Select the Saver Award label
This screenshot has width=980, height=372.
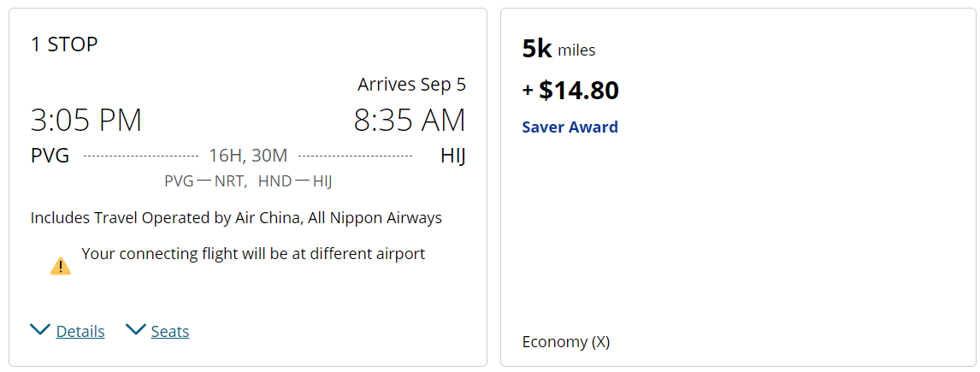coord(570,127)
